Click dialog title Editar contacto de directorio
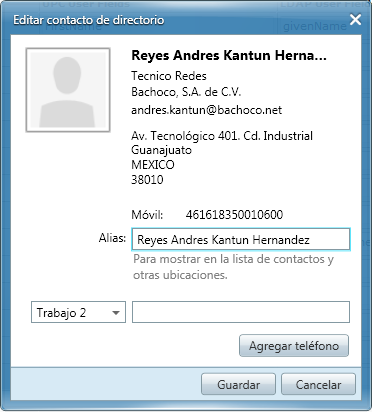 point(89,20)
